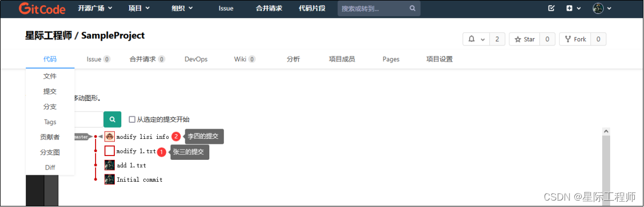The image size is (644, 207).
Task: Select Diff in the code submenu
Action: (50, 167)
